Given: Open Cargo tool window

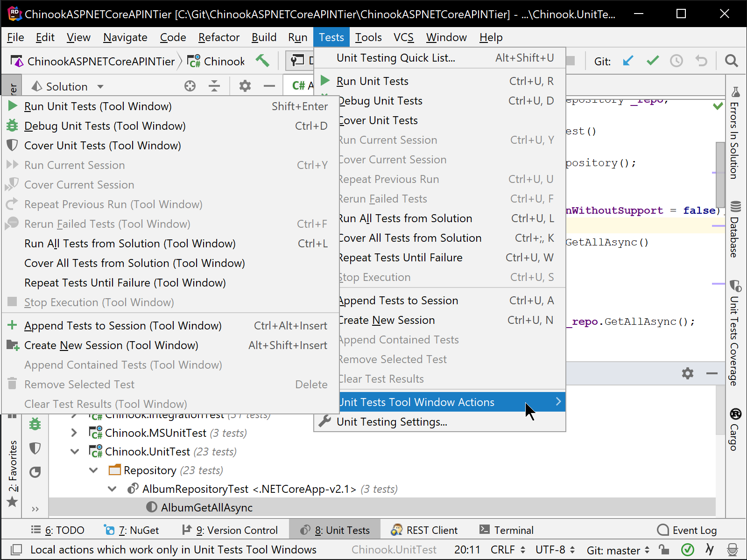Looking at the screenshot, I should (x=735, y=429).
